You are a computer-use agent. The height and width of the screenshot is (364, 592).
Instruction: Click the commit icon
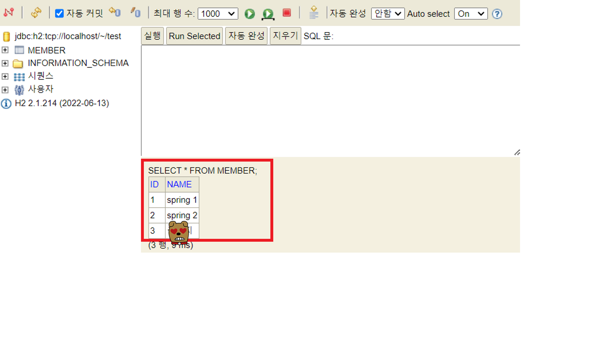[x=136, y=12]
